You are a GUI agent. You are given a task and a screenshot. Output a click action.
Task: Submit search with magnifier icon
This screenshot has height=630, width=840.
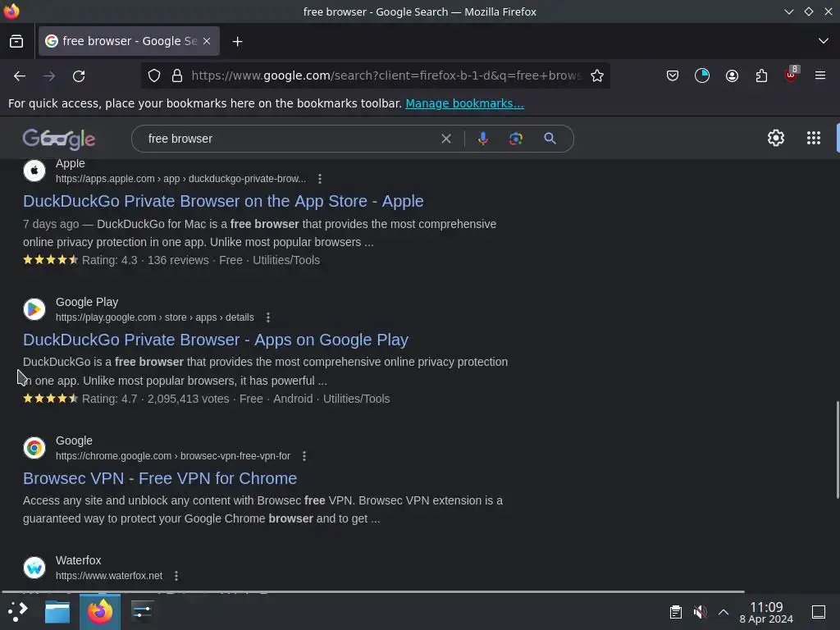pyautogui.click(x=550, y=139)
